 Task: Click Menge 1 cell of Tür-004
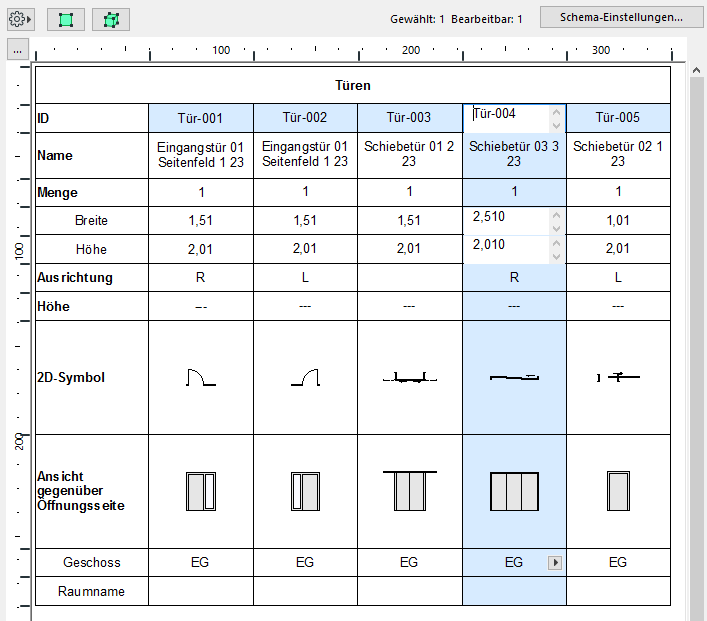514,193
